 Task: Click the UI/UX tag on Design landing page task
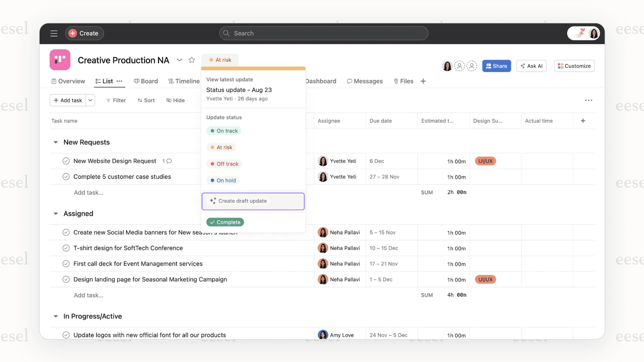(x=485, y=279)
